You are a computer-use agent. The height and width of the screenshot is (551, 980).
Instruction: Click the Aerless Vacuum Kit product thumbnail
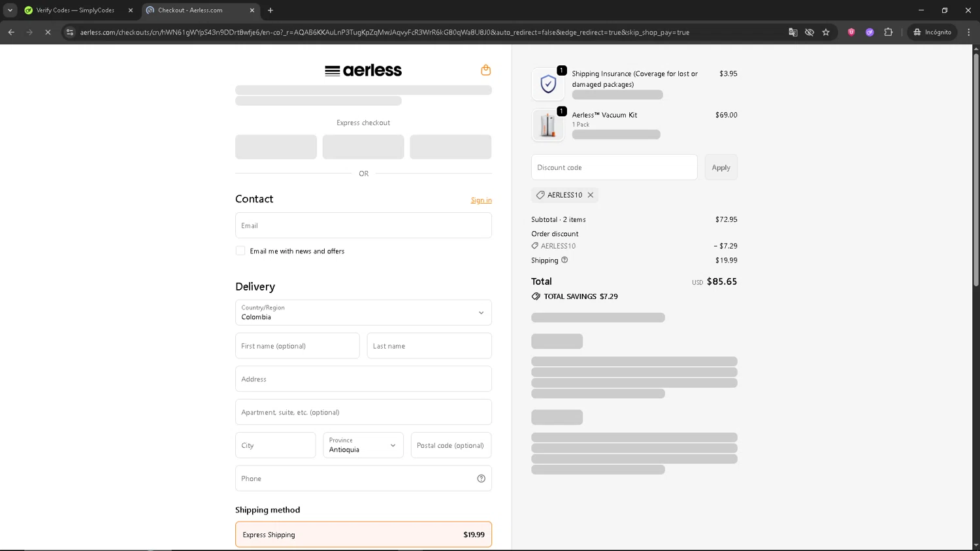(548, 125)
